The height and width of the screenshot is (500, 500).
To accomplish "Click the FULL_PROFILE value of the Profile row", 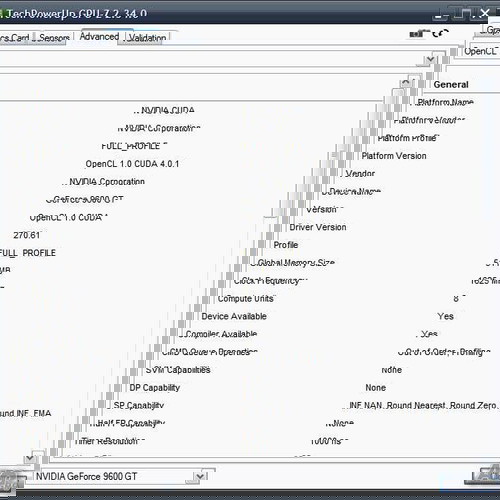I will click(x=28, y=253).
